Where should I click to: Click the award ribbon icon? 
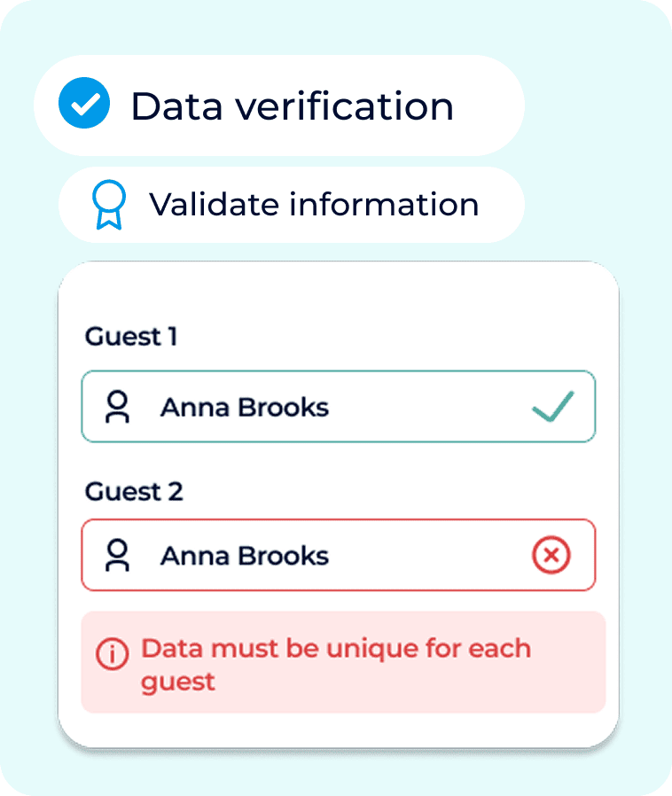coord(109,205)
